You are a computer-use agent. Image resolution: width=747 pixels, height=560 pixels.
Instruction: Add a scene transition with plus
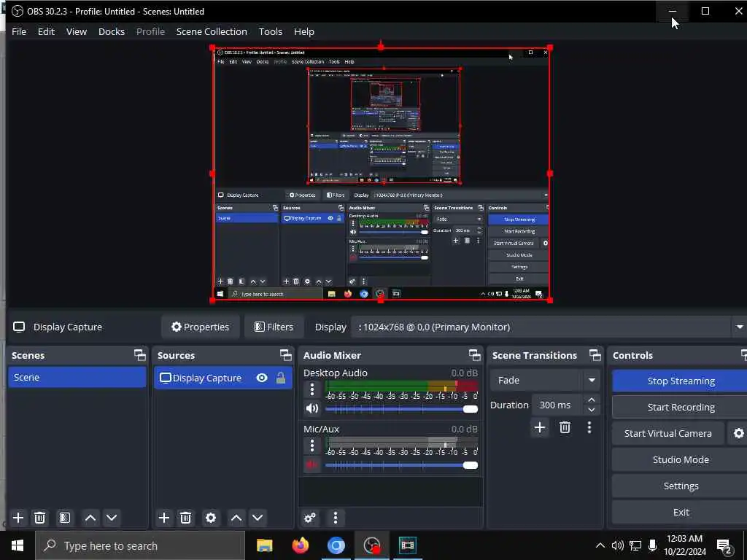tap(540, 427)
